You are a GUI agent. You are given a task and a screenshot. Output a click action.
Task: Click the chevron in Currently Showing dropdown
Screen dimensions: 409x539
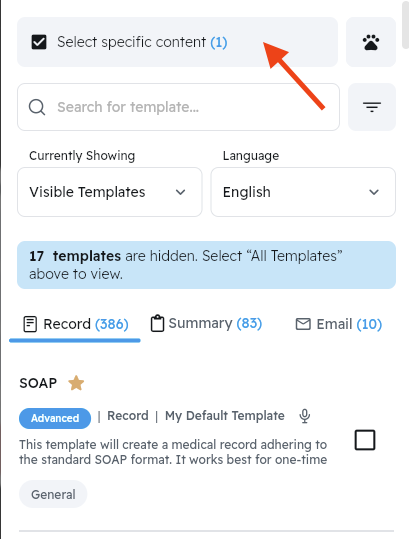pos(180,192)
